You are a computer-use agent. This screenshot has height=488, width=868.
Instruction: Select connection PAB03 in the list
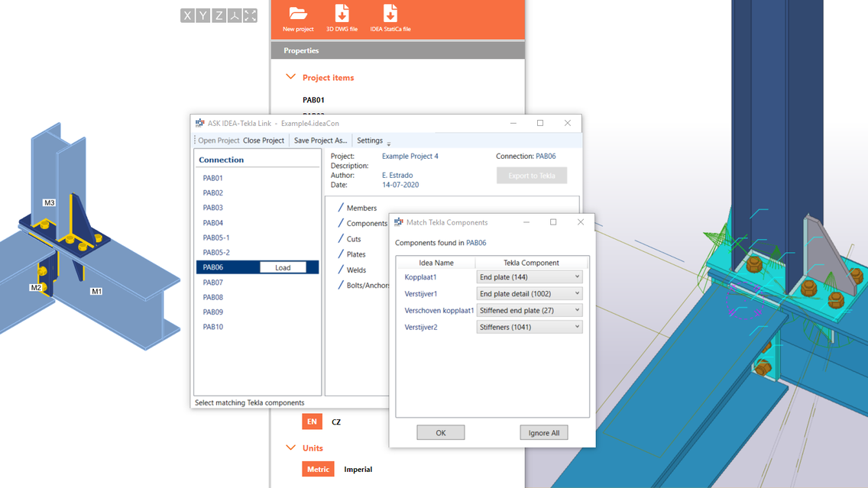tap(212, 208)
